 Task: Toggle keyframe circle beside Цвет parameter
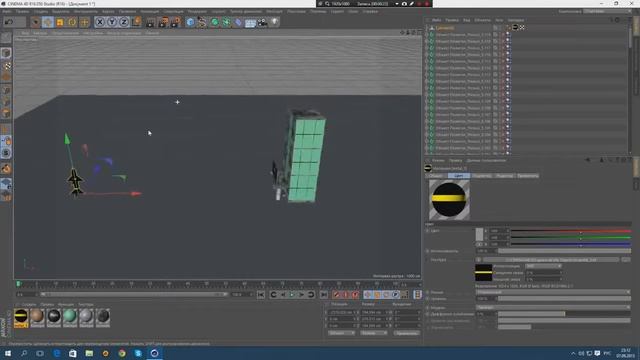pos(427,231)
